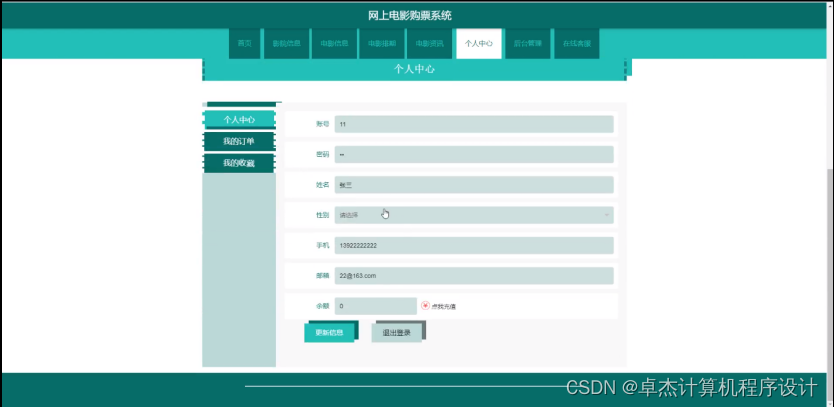This screenshot has height=407, width=834.
Task: Focus the 手机 phone number field
Action: pyautogui.click(x=473, y=246)
